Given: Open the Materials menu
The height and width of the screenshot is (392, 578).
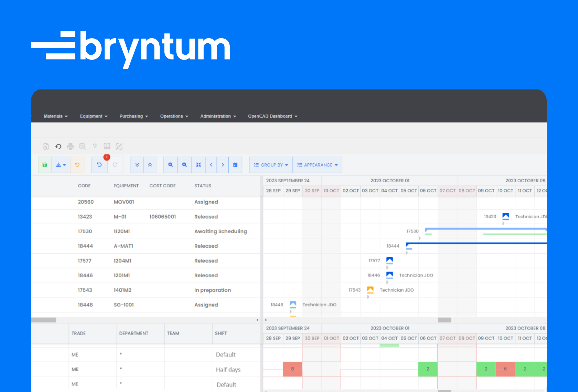Looking at the screenshot, I should [56, 116].
